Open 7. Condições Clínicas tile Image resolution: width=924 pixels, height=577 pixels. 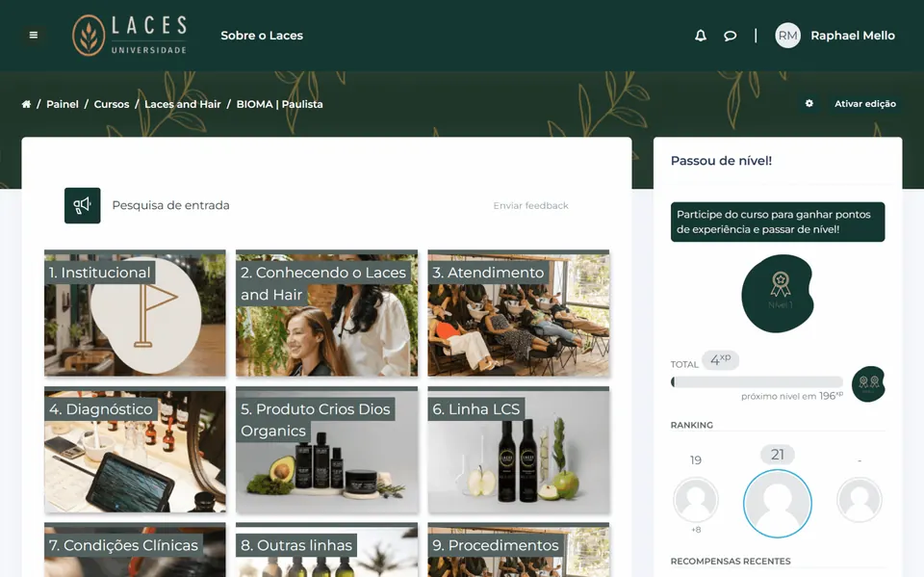coord(135,550)
